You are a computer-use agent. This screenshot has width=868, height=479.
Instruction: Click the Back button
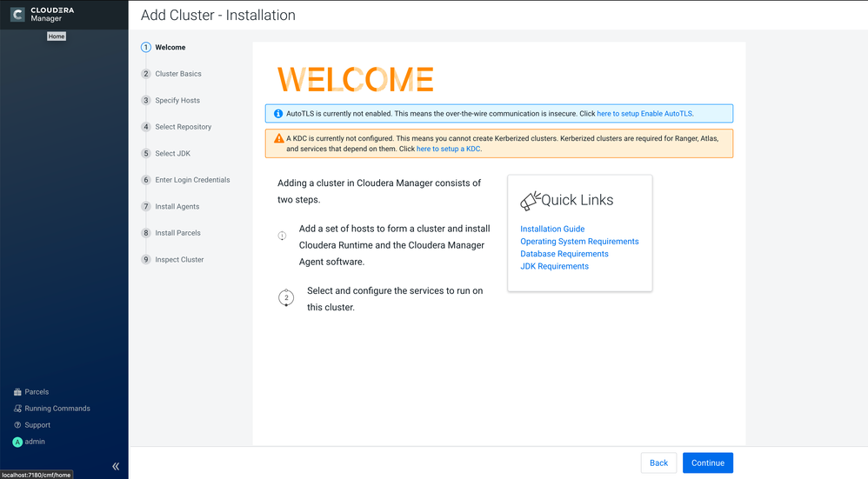tap(658, 463)
